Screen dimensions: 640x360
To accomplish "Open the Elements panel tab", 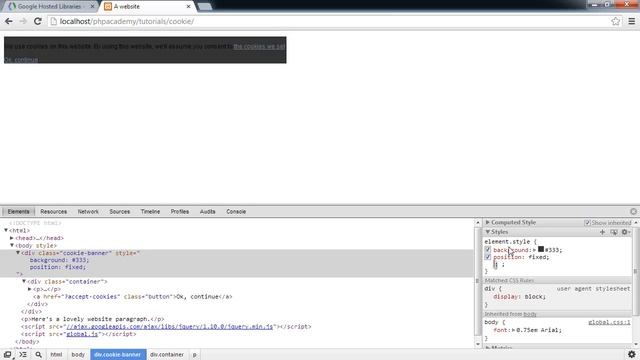I will [18, 211].
